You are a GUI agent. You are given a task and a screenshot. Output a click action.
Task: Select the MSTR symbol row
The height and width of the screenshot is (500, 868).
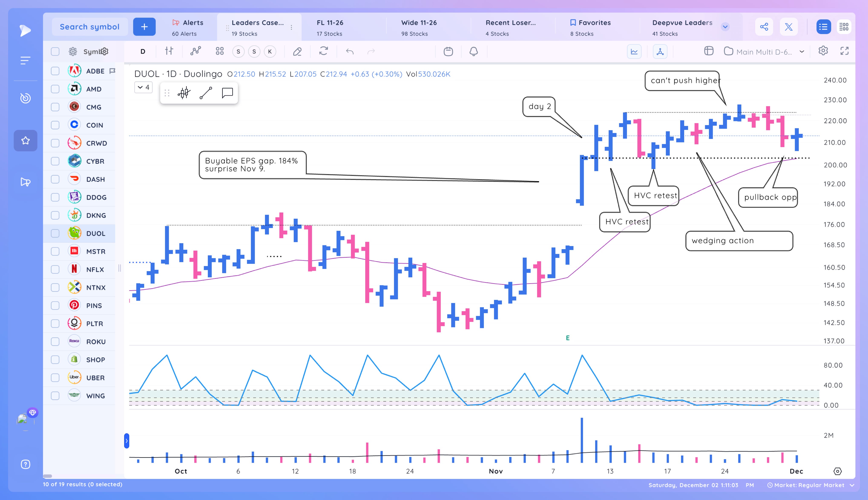(x=79, y=251)
